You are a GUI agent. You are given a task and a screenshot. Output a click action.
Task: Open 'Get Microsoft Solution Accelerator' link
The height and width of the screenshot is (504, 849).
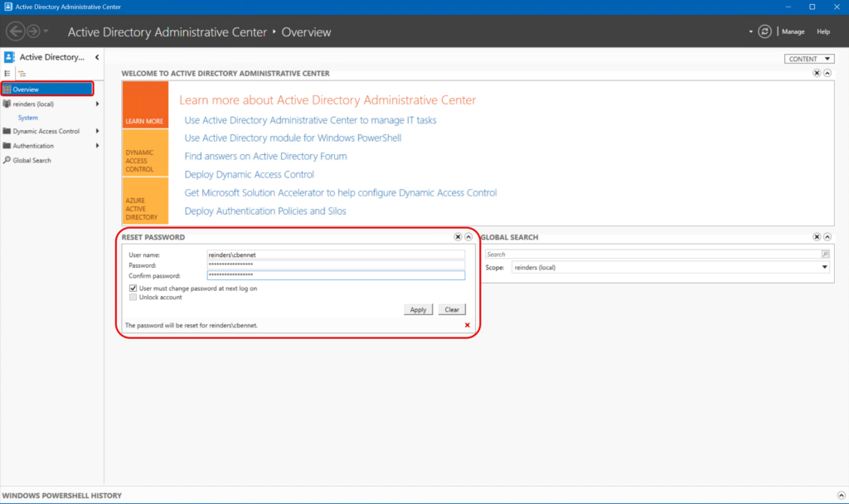[341, 192]
